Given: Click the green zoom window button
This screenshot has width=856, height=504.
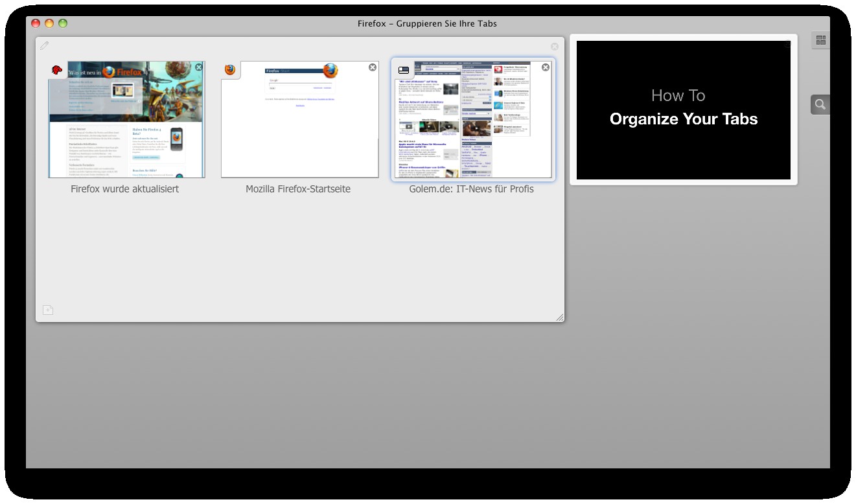Looking at the screenshot, I should tap(63, 23).
